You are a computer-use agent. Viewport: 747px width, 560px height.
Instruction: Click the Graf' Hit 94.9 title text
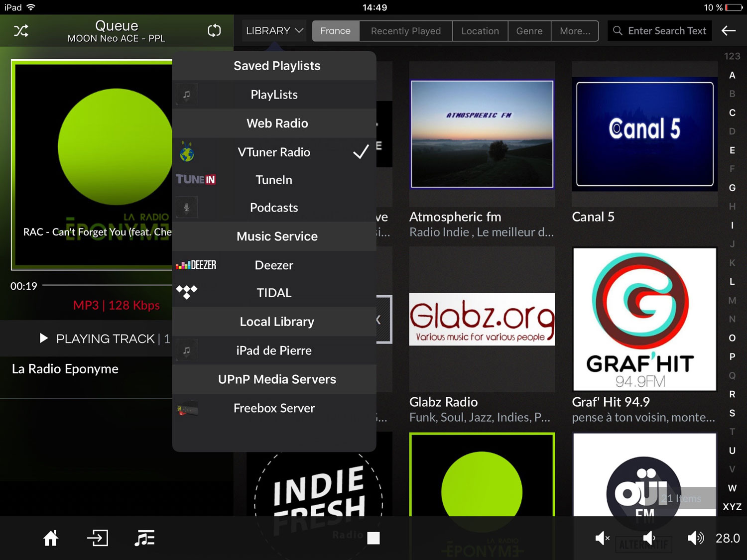point(611,402)
